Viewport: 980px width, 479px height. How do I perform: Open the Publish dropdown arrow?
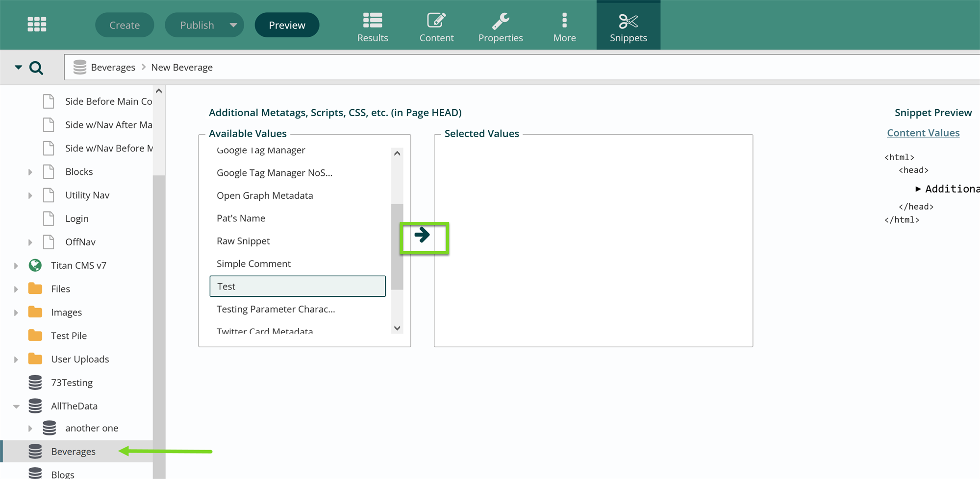(x=233, y=25)
